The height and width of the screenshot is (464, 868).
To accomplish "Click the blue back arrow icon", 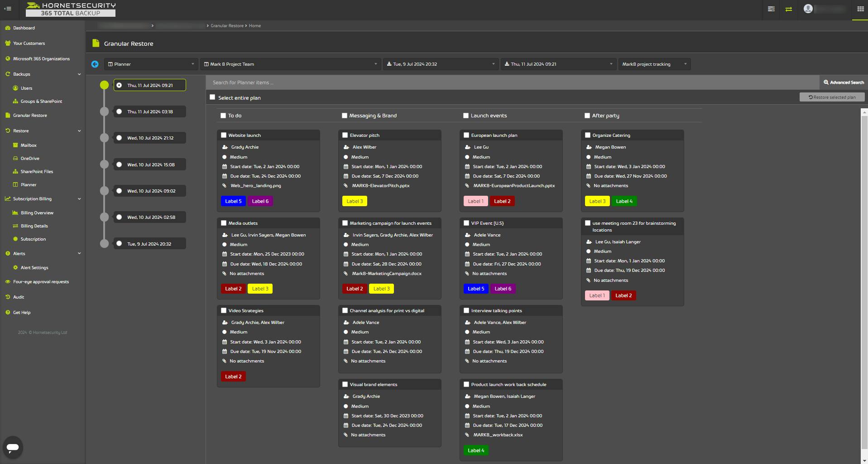I will (95, 64).
